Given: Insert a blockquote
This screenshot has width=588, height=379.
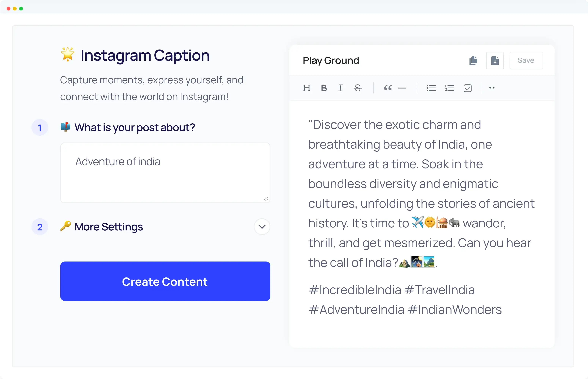Looking at the screenshot, I should (x=388, y=88).
